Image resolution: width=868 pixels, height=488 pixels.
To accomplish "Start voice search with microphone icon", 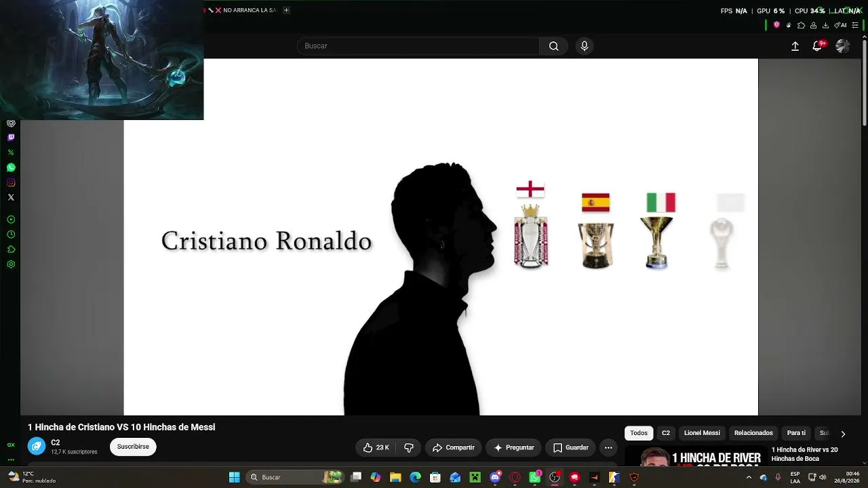I will [585, 46].
